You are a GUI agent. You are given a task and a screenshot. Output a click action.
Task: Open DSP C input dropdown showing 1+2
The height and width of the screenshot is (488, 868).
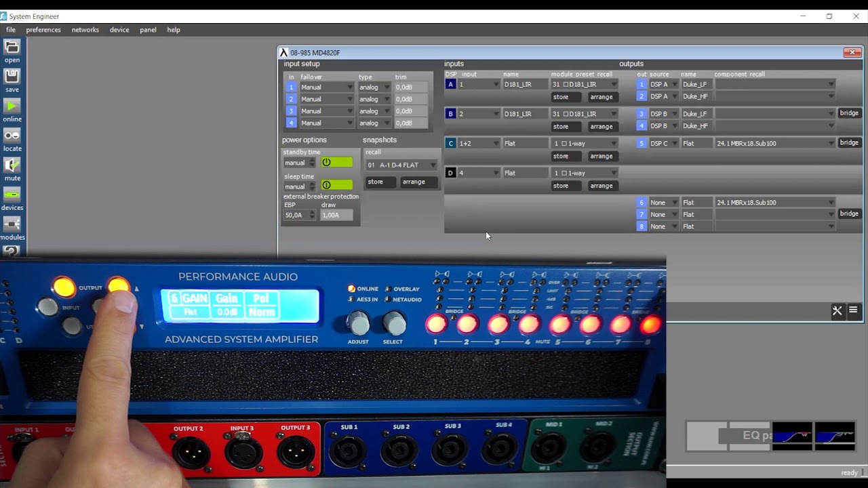[x=479, y=144]
